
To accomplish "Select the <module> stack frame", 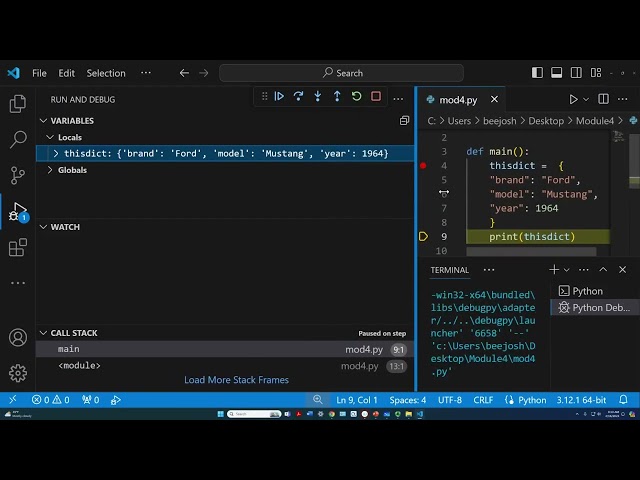I will (x=225, y=366).
